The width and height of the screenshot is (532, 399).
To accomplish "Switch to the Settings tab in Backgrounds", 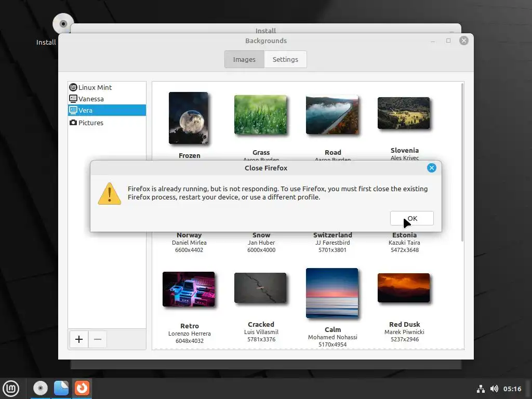I will 285,59.
